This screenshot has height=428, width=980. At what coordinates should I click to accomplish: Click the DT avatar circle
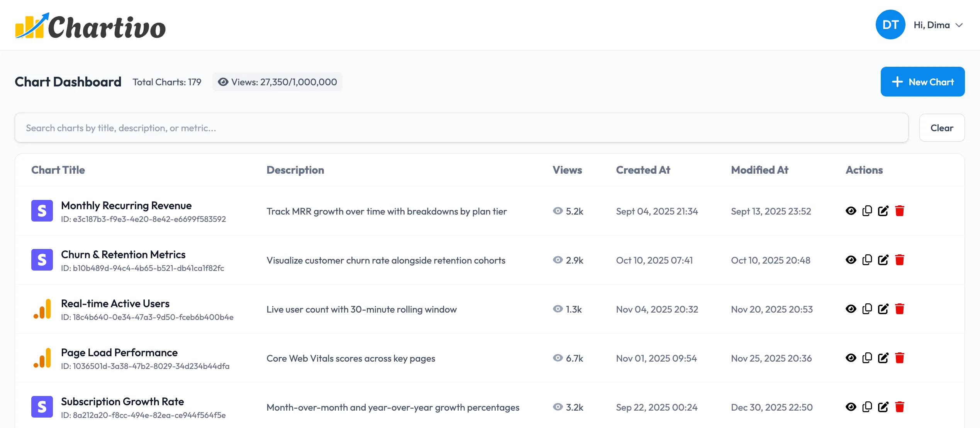coord(890,24)
